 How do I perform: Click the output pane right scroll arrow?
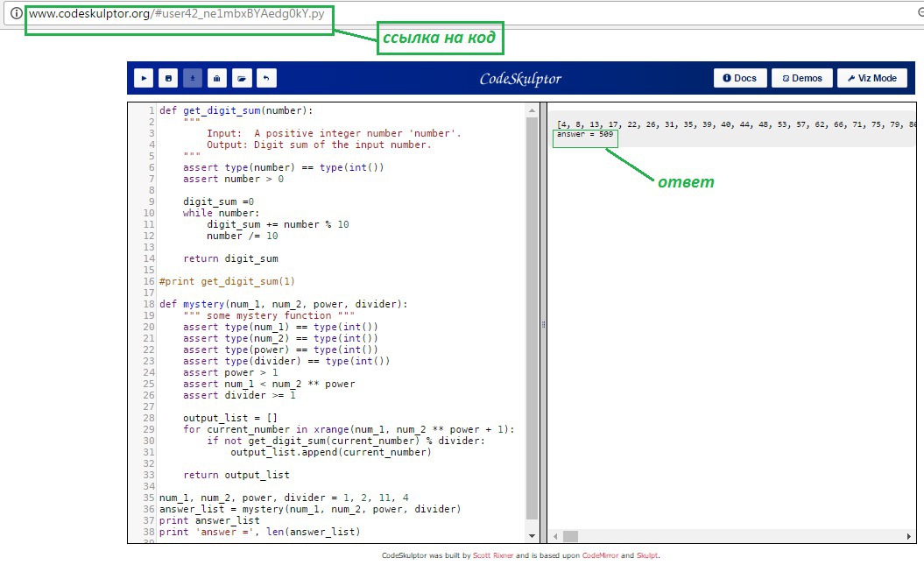(x=909, y=536)
